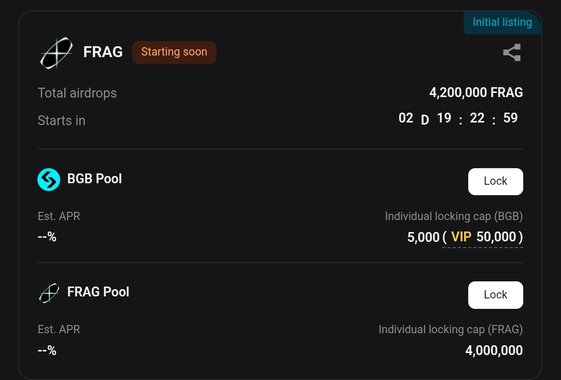Screen dimensions: 561x380
Task: Click the FRAG Pool title
Action: pyautogui.click(x=98, y=292)
